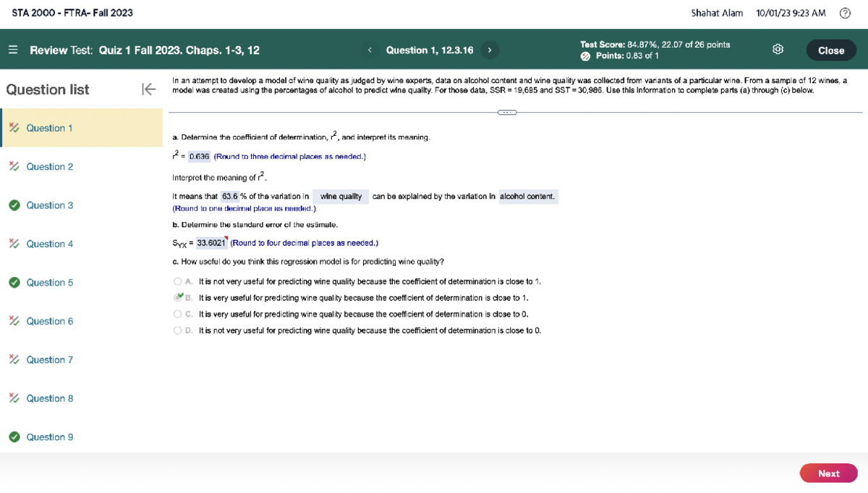Select answer option C radio button

click(x=178, y=314)
